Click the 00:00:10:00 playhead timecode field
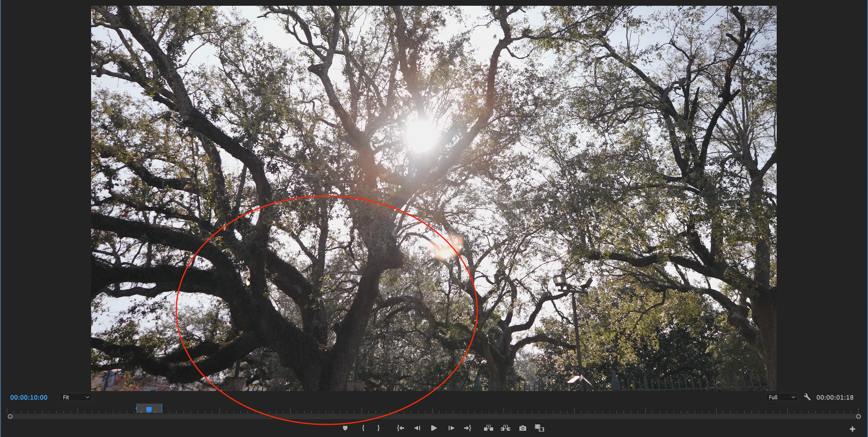 pyautogui.click(x=29, y=397)
